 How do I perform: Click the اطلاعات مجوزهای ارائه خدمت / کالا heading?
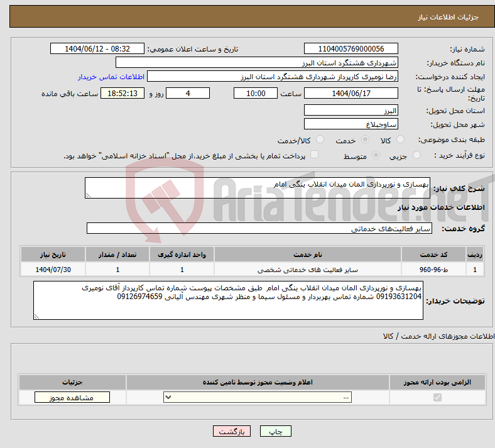[x=438, y=336]
